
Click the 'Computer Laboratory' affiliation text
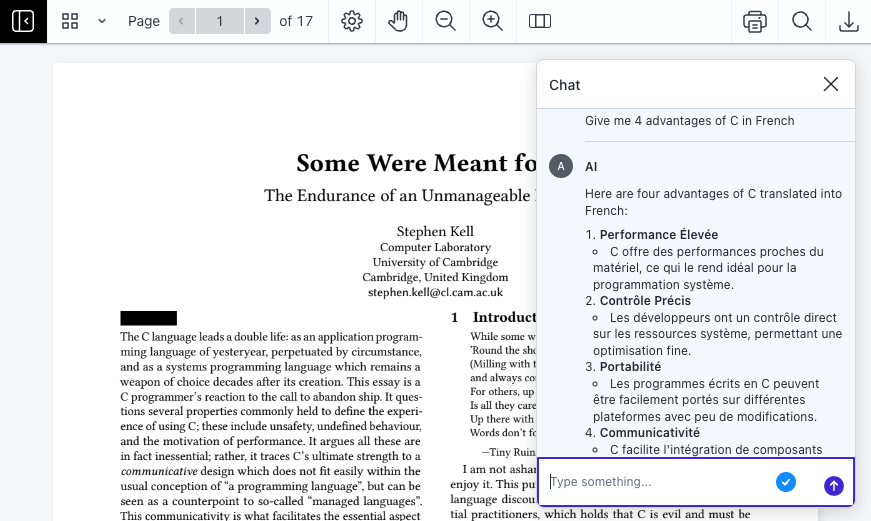pos(435,247)
